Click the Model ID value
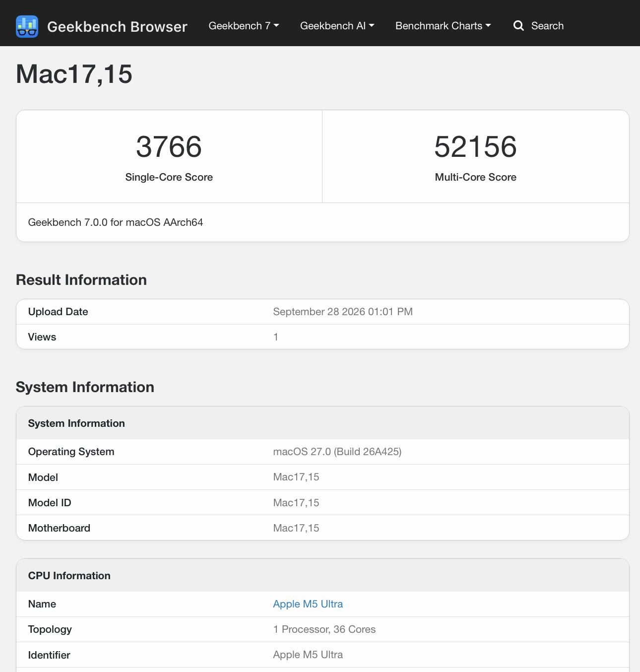This screenshot has height=672, width=640. click(x=296, y=503)
